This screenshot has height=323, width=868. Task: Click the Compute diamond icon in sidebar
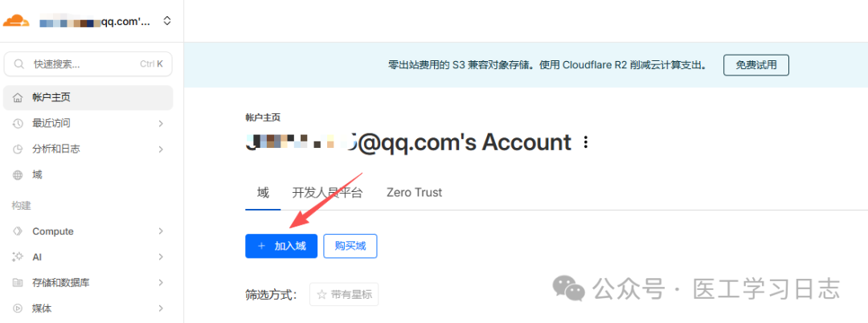point(18,231)
